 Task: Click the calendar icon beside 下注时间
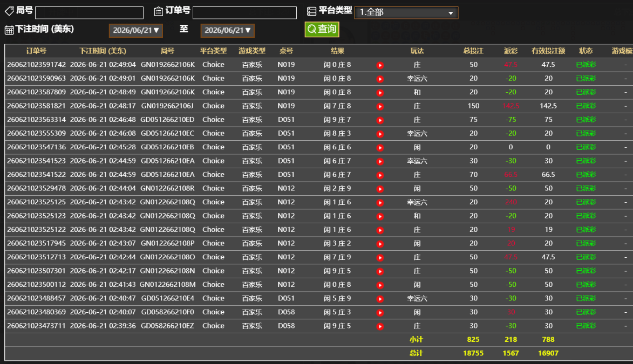9,30
